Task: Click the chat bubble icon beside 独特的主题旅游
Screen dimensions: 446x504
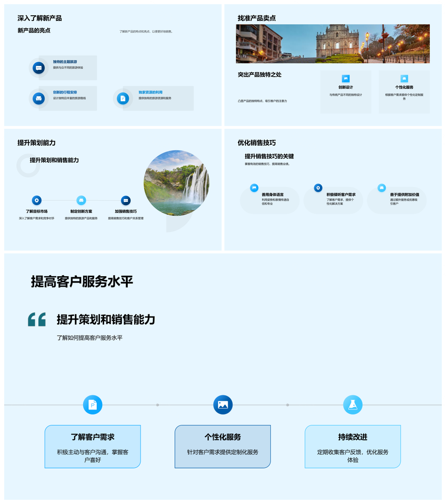Action: [x=39, y=68]
